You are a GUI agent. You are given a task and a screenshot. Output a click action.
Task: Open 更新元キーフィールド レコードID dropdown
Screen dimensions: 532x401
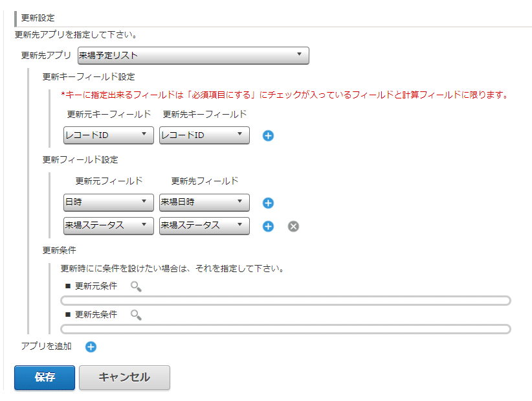109,135
